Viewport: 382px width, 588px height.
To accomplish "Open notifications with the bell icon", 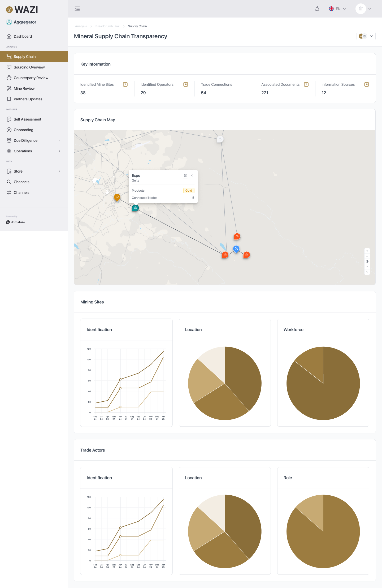I will tap(317, 9).
